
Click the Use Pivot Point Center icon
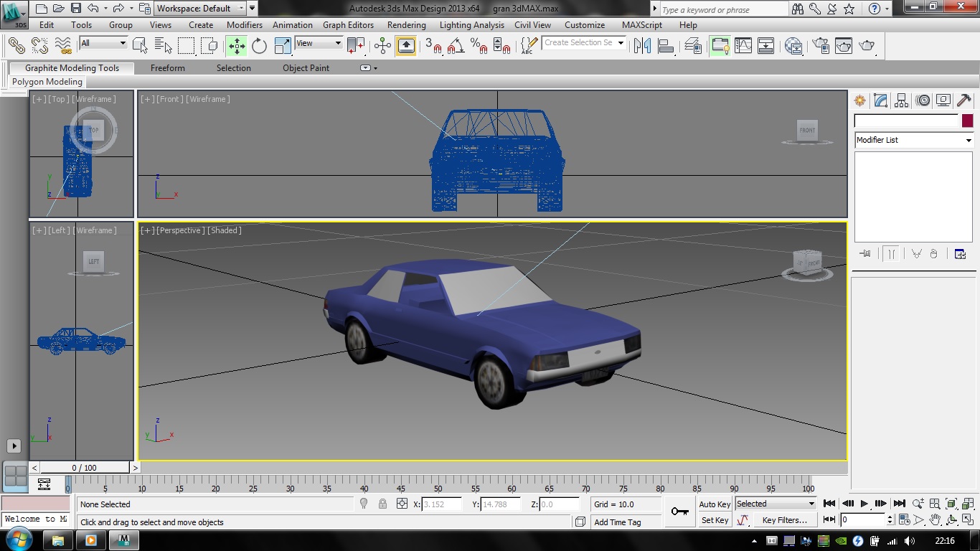click(355, 45)
